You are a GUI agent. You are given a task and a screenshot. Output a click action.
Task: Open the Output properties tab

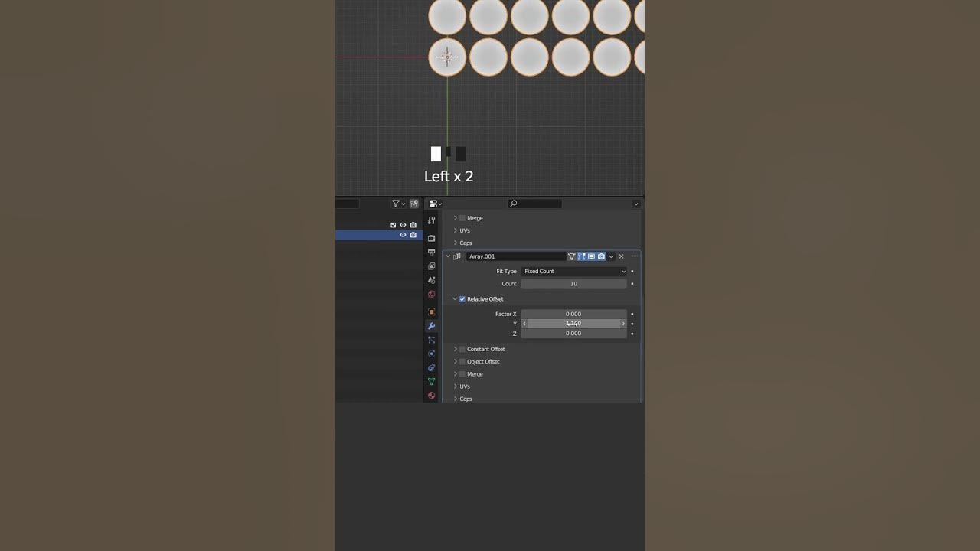[x=432, y=253]
